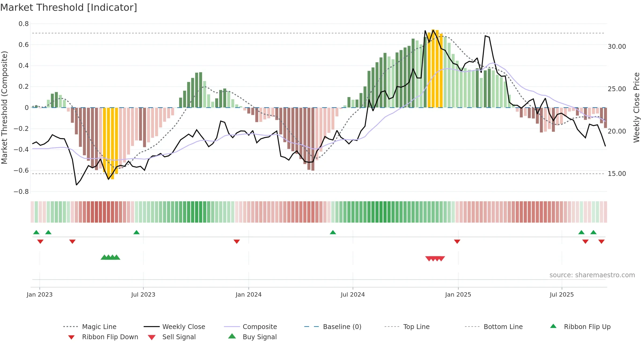Click the 30.00 price tick label
This screenshot has width=644, height=362.
pos(617,47)
